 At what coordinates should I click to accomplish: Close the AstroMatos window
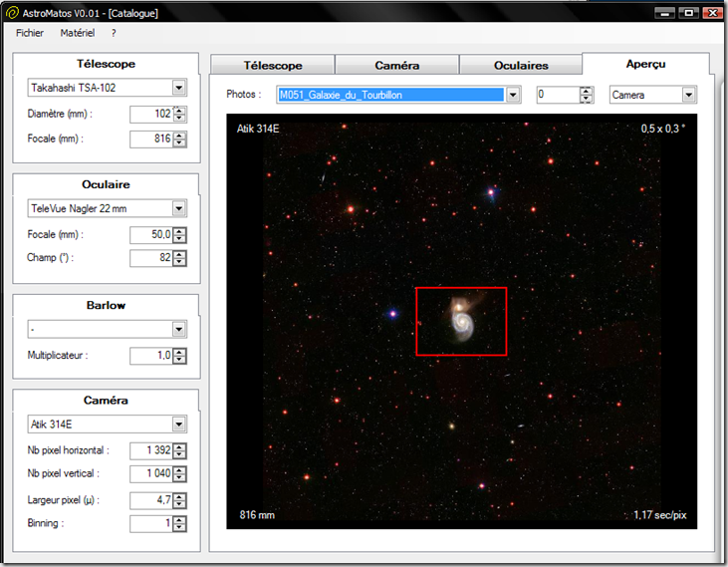[x=713, y=13]
